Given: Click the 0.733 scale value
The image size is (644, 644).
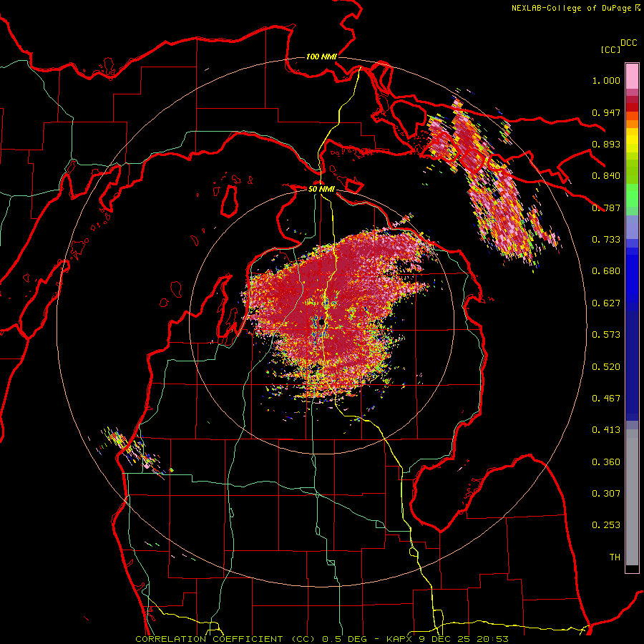Looking at the screenshot, I should point(606,240).
